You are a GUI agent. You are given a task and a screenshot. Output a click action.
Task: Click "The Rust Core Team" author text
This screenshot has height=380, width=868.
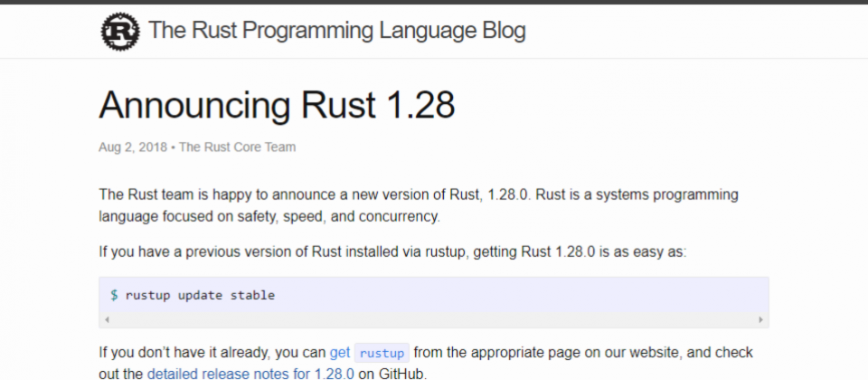point(238,147)
